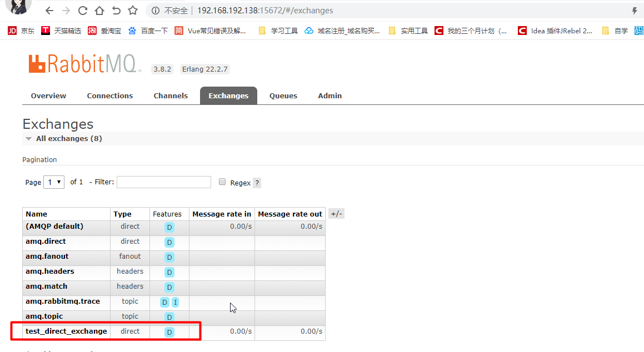The image size is (644, 352).
Task: Click the undo close-tab arrow icon
Action: coord(116,11)
